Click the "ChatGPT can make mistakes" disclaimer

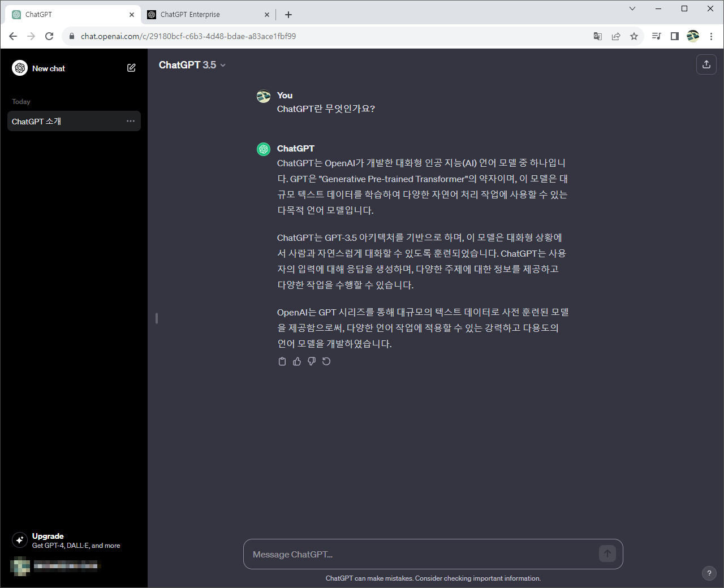coord(433,578)
